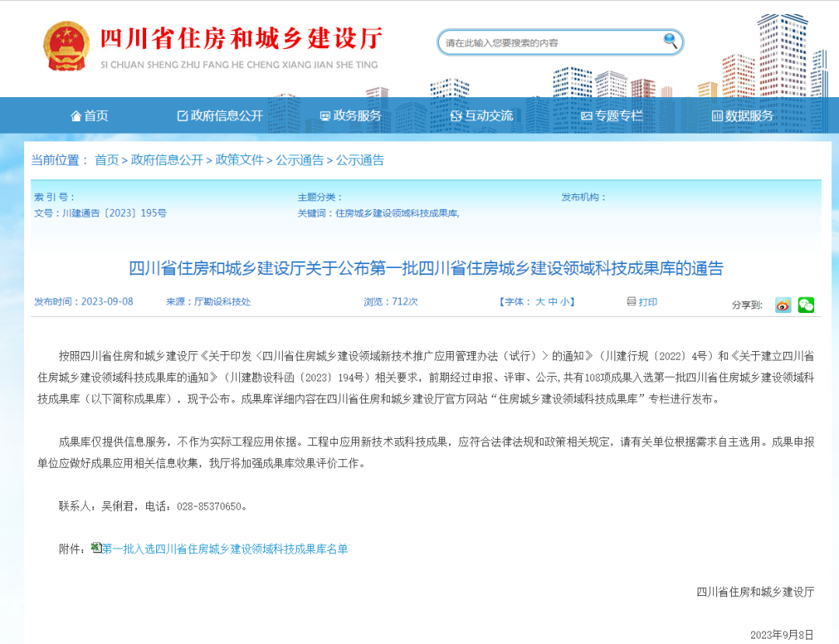Share the article to WeChat
Viewport: 839px width, 644px height.
click(x=806, y=305)
